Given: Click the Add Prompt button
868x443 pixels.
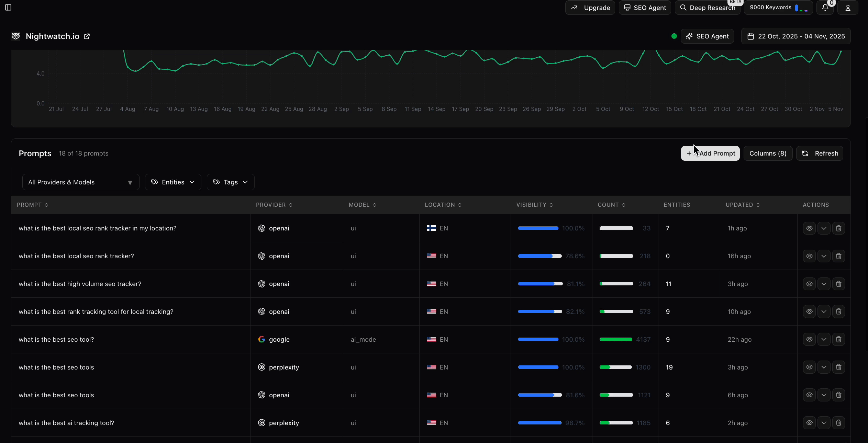Looking at the screenshot, I should coord(710,153).
